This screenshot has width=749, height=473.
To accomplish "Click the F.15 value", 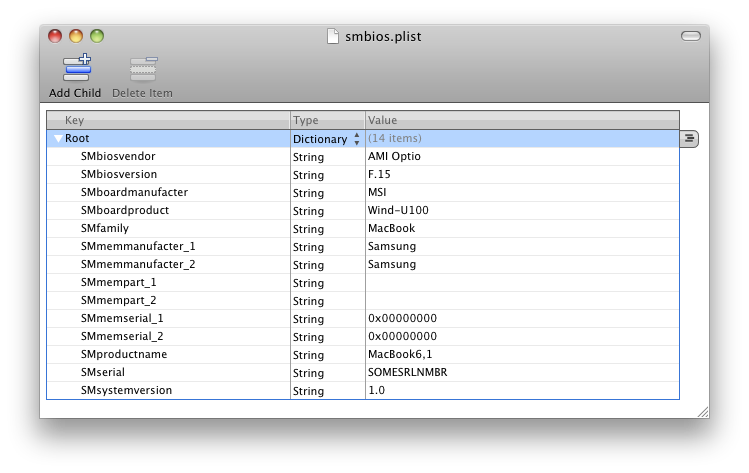I will point(379,174).
